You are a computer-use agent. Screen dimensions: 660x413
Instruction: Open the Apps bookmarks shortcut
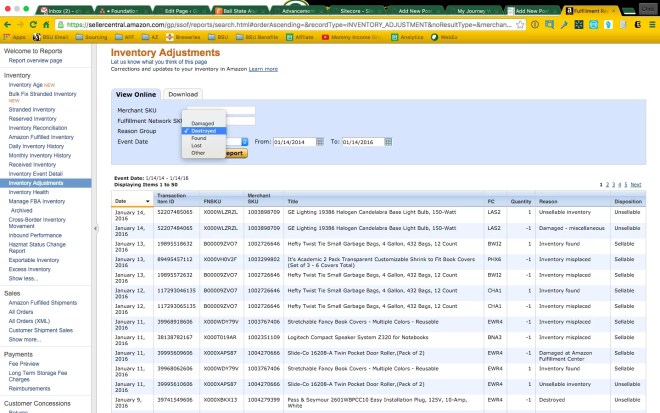pos(15,37)
